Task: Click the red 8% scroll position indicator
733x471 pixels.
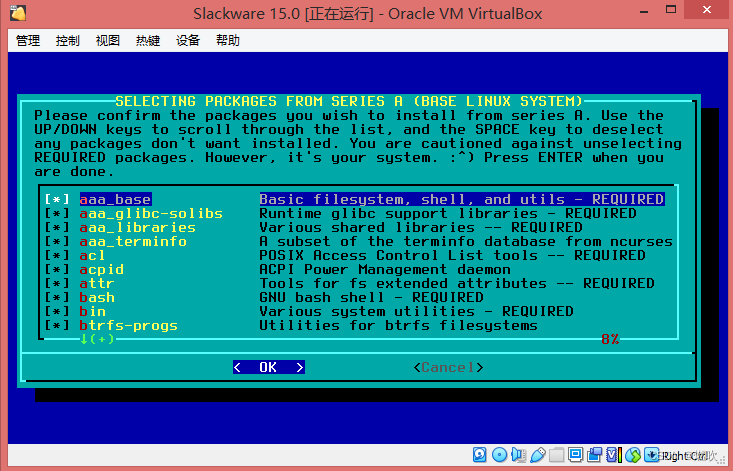Action: [x=610, y=339]
